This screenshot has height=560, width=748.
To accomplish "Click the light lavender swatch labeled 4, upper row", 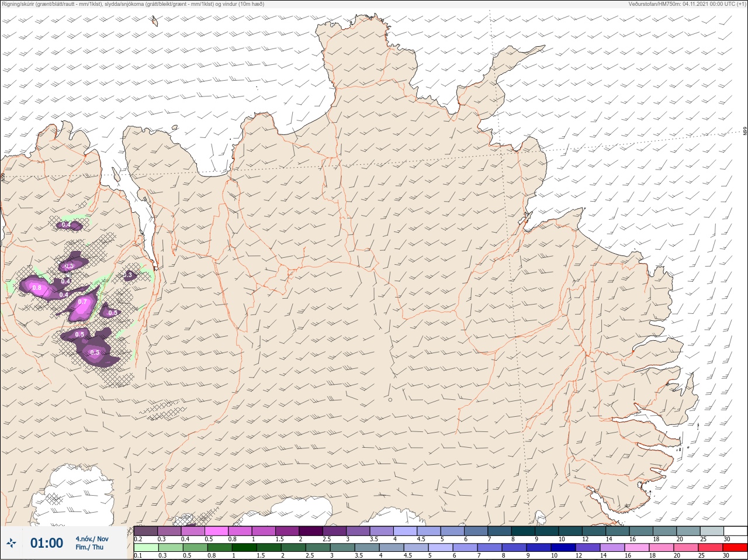I will (x=405, y=531).
